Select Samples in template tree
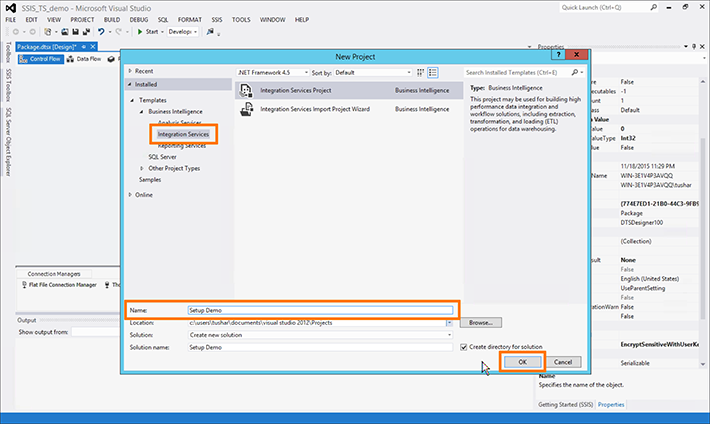 pos(150,180)
